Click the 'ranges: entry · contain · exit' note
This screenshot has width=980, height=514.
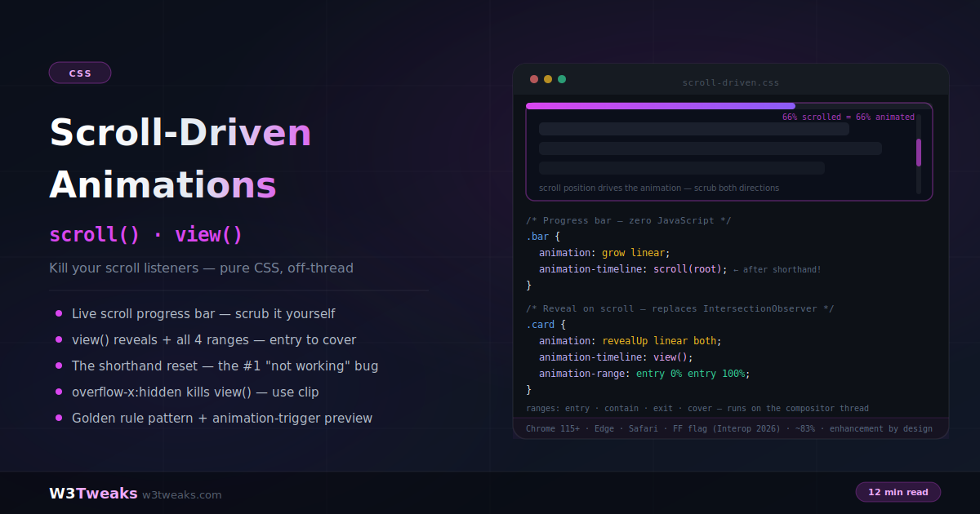697,408
